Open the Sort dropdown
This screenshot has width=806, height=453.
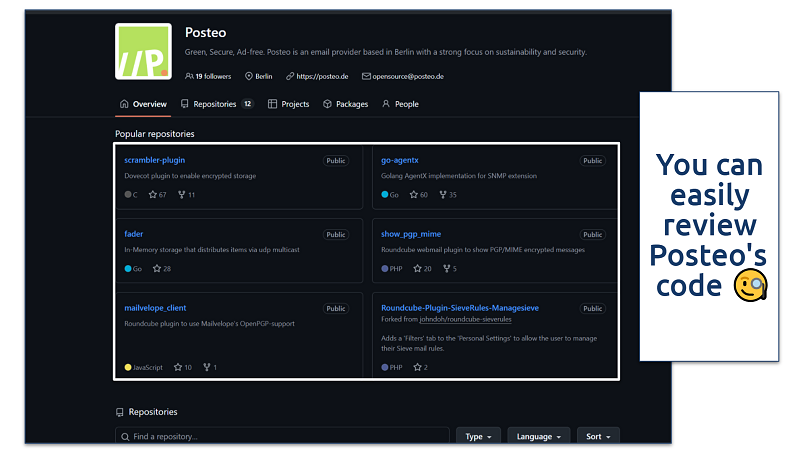pyautogui.click(x=598, y=437)
